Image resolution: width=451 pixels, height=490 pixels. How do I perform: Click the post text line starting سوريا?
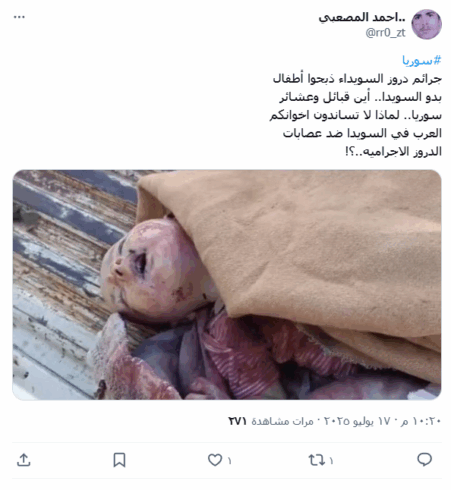(x=355, y=115)
